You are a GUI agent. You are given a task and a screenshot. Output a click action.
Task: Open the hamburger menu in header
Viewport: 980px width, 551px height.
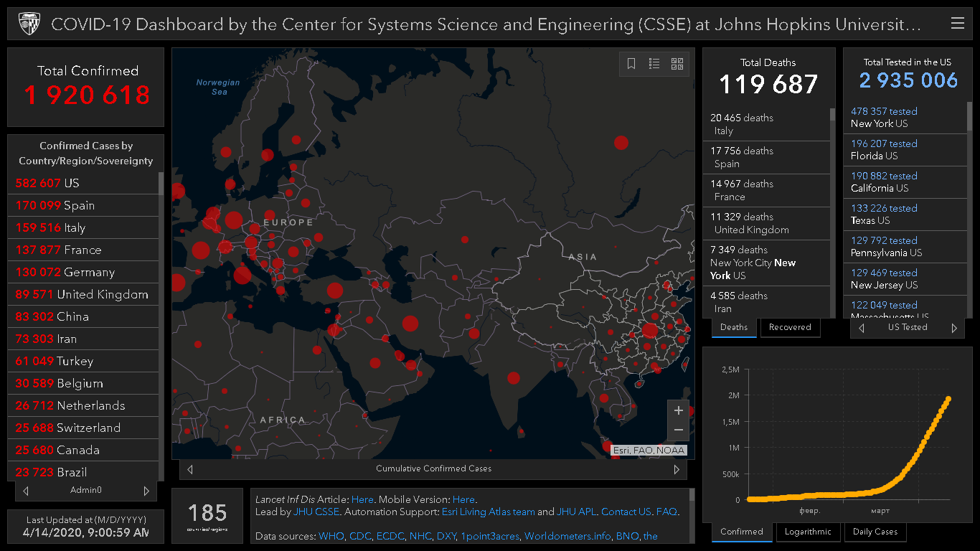pyautogui.click(x=957, y=24)
